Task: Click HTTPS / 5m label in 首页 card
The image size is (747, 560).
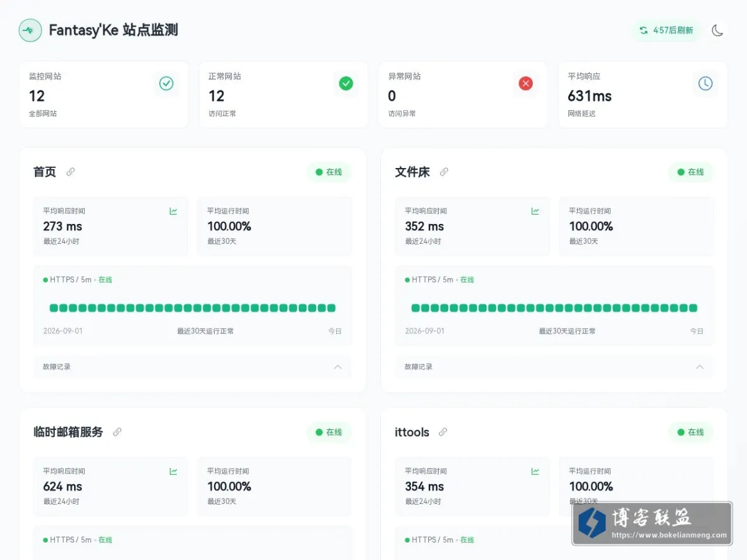Action: tap(71, 280)
